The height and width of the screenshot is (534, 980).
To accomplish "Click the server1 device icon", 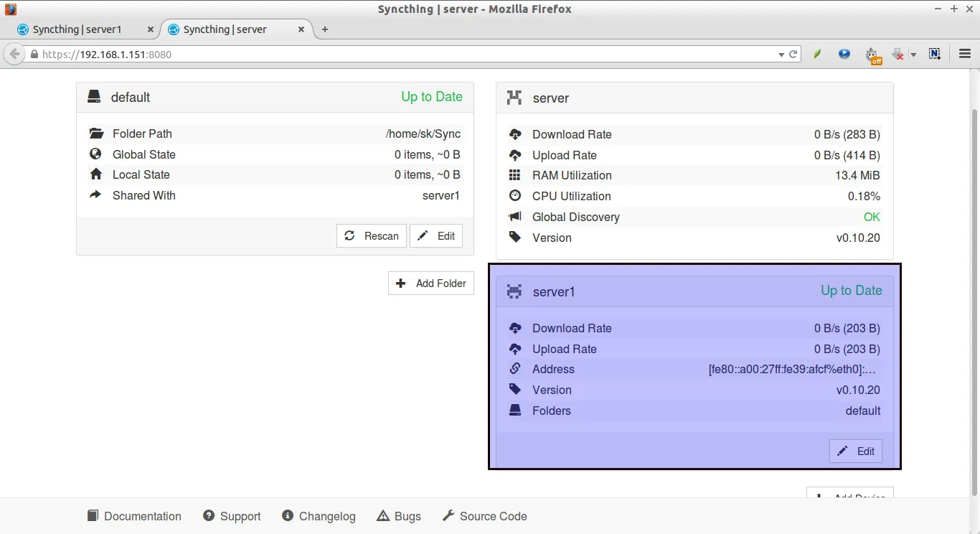I will (x=514, y=291).
